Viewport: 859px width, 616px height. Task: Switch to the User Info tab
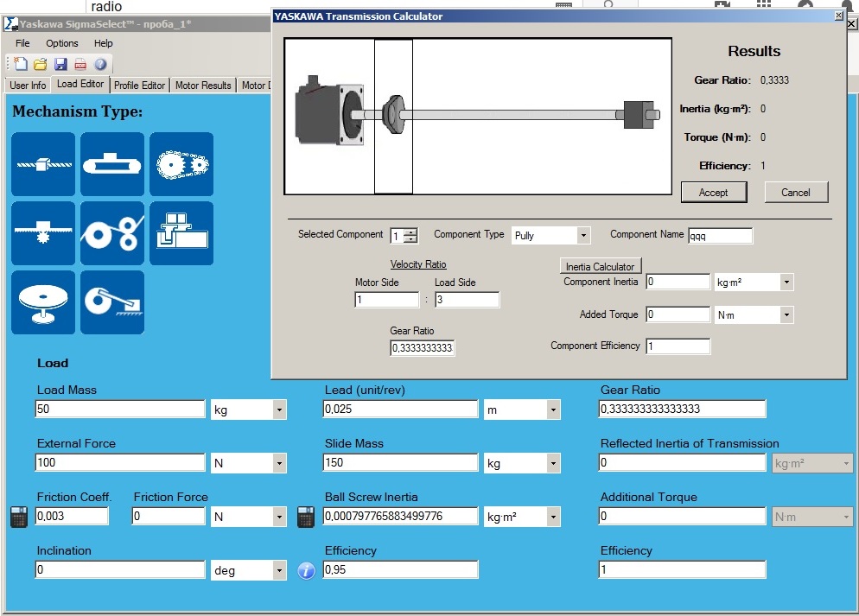click(x=28, y=86)
